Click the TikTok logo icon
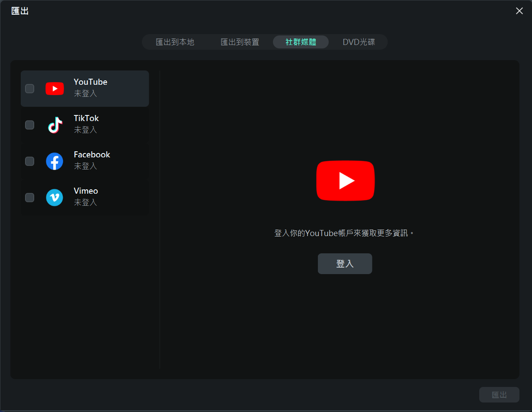The width and height of the screenshot is (532, 412). tap(54, 125)
